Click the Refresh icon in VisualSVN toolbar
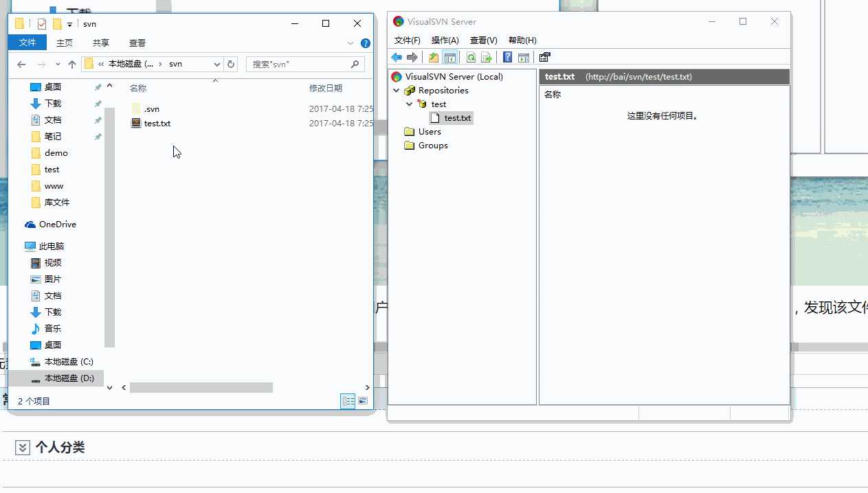868x493 pixels. pos(471,58)
